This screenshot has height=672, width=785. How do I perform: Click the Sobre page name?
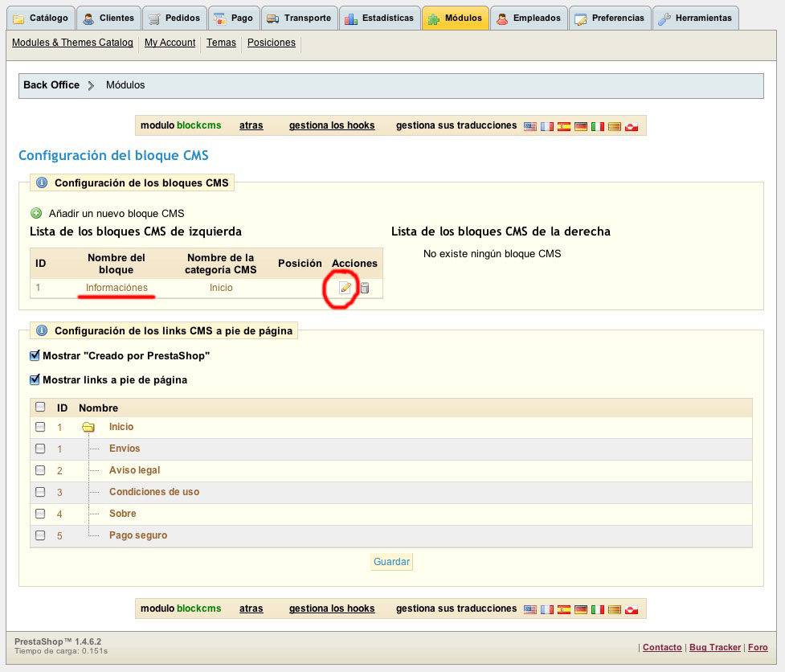(x=123, y=514)
